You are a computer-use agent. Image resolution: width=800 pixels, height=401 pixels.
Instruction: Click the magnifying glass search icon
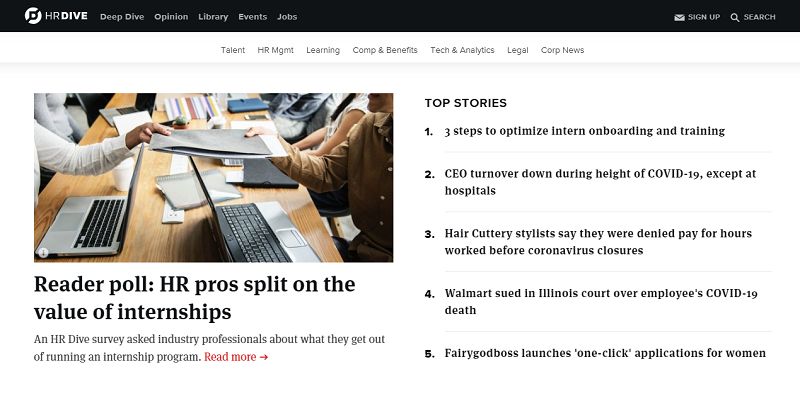pos(735,18)
